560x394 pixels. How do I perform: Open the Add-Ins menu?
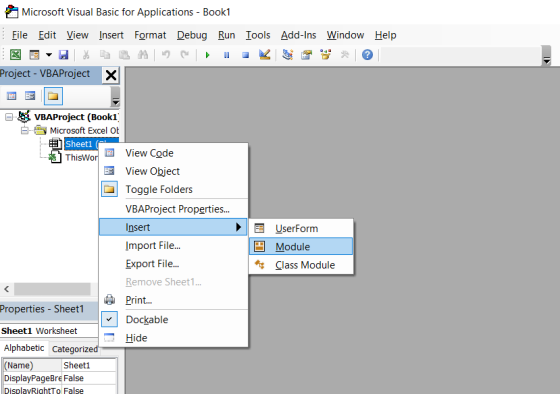(298, 35)
